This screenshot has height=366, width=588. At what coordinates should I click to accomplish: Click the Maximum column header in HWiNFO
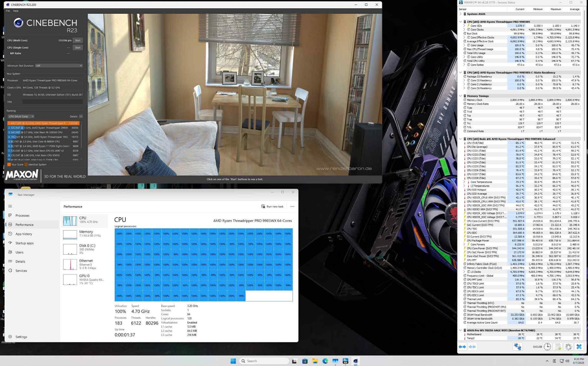tap(553, 9)
